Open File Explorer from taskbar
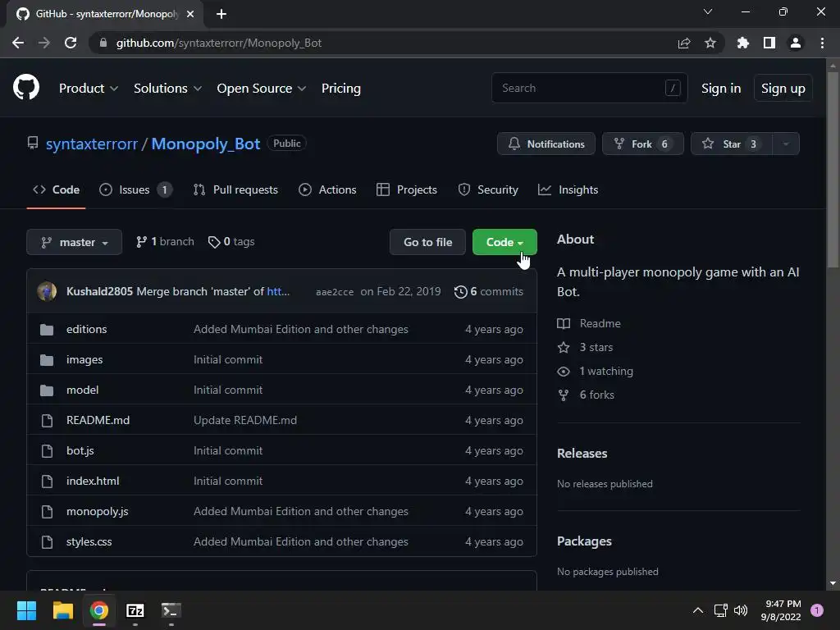This screenshot has width=840, height=630. coord(62,610)
